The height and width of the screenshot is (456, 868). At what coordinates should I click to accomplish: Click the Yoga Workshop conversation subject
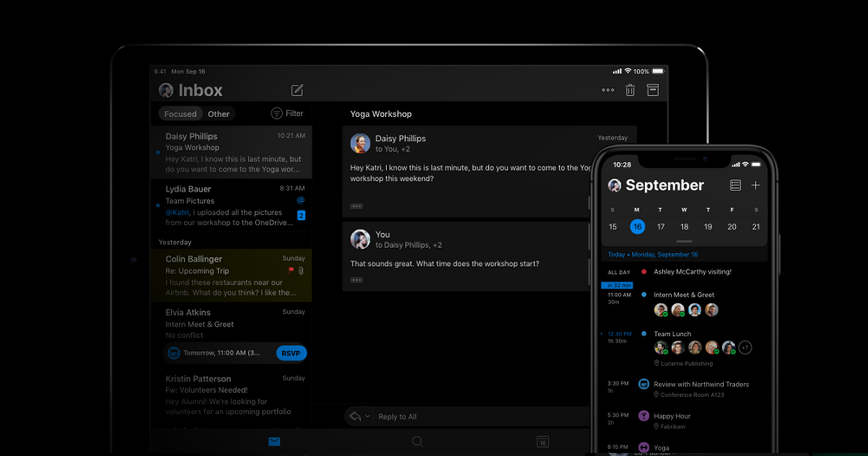pos(381,114)
